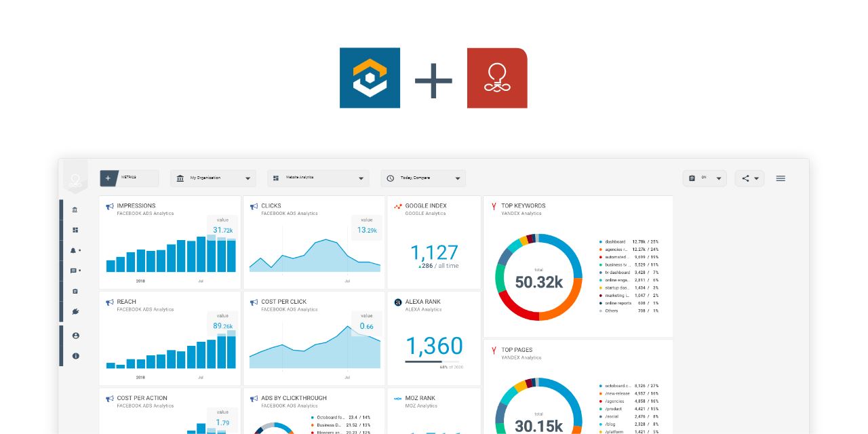868x434 pixels.
Task: Click the megaphone icon on Cost Per Action
Action: coord(110,399)
